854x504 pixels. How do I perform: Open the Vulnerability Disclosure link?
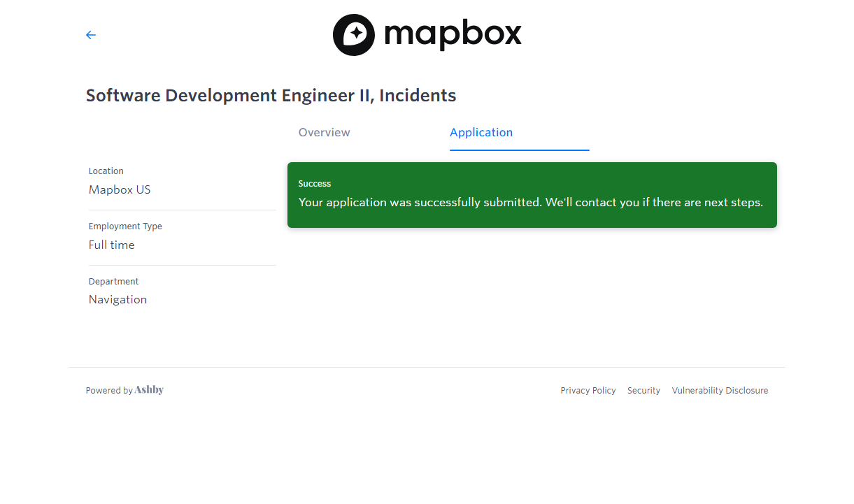(x=720, y=391)
